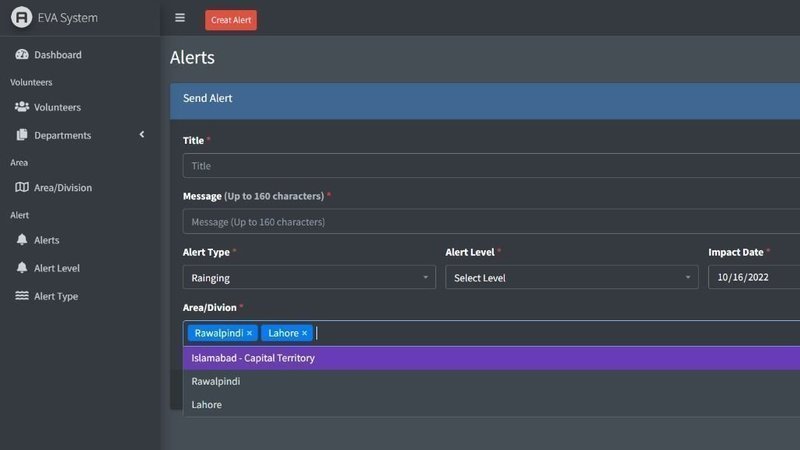Click the Alert Type stream icon
Viewport: 800px width, 450px height.
[x=22, y=296]
